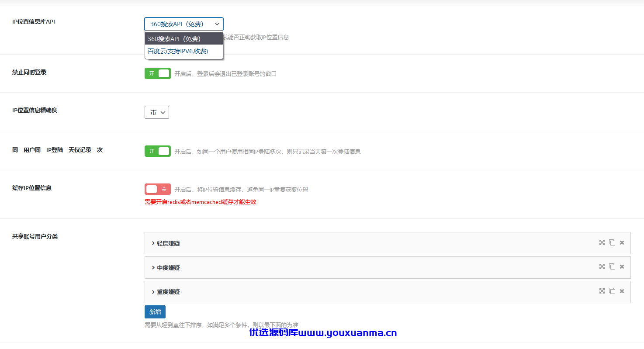Viewport: 644px width, 349px height.
Task: Open the IP位置信息库API dropdown box
Action: coord(184,24)
